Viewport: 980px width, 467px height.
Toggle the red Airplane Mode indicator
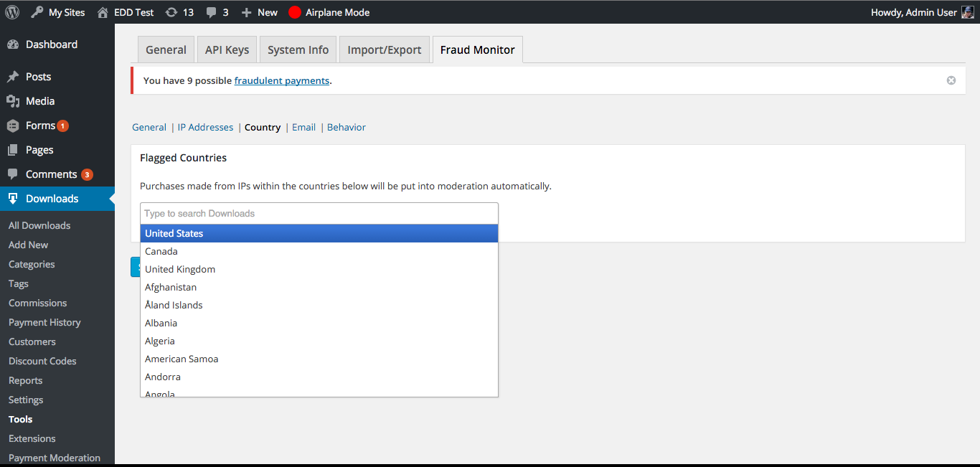coord(294,12)
